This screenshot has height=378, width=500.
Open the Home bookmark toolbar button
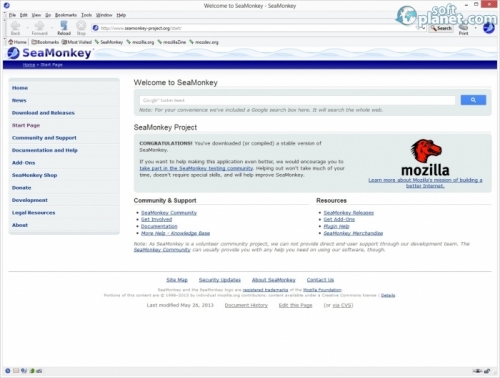click(x=17, y=42)
